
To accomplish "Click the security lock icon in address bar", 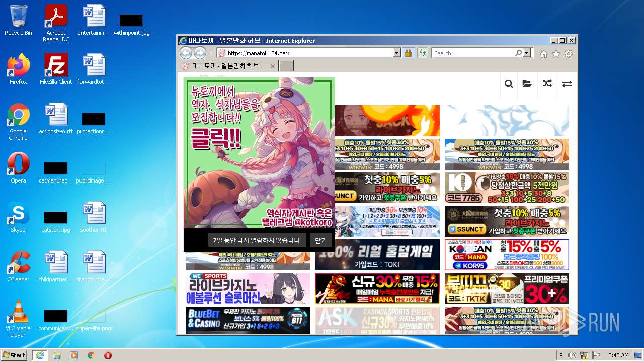I will point(408,53).
